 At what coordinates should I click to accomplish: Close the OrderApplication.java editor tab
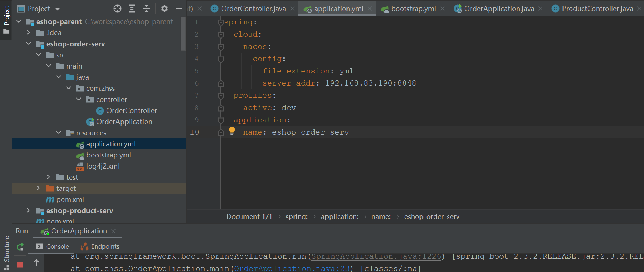tap(540, 9)
